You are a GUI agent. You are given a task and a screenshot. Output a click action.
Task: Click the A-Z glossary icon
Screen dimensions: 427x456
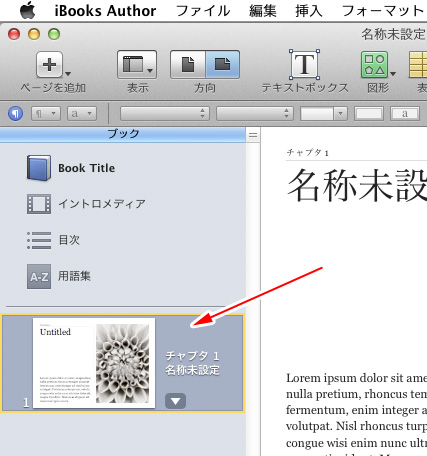(x=39, y=277)
